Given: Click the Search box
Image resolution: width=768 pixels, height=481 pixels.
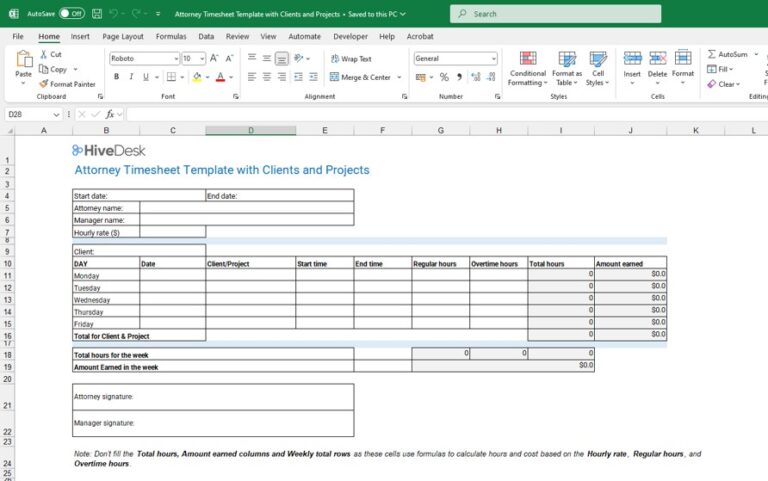Looking at the screenshot, I should pos(555,14).
